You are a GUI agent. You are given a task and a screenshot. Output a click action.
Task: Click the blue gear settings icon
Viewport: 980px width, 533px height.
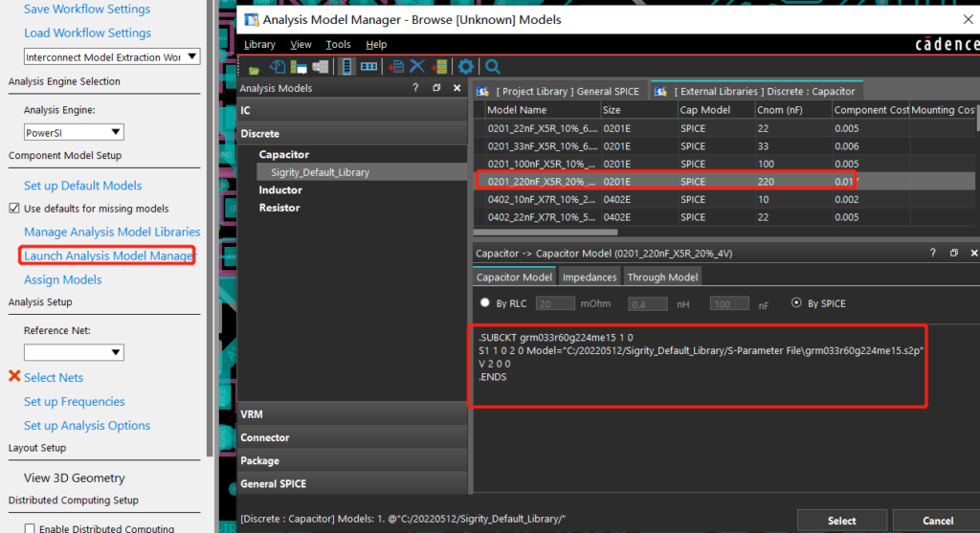click(x=466, y=66)
